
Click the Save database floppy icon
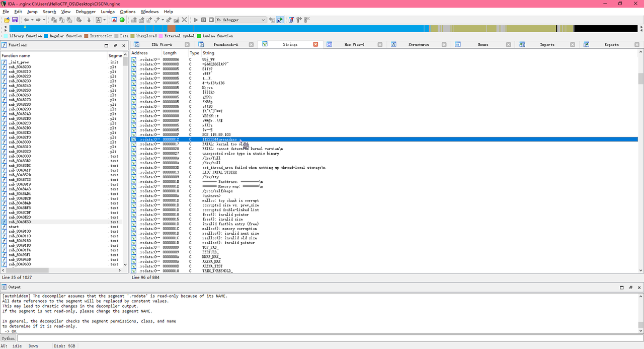click(15, 20)
